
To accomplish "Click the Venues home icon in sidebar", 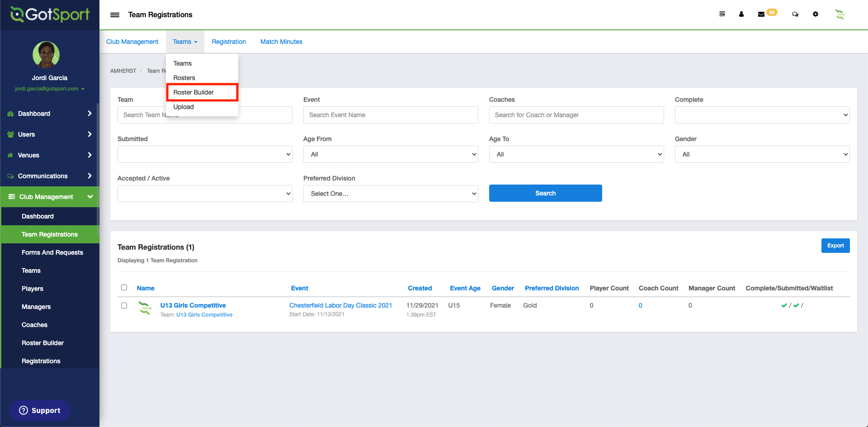I will (x=10, y=155).
